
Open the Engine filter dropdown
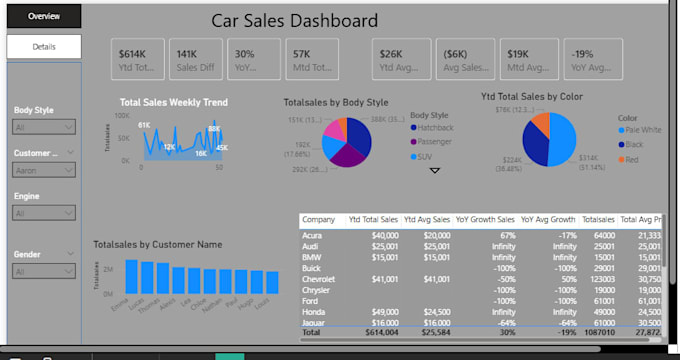tap(44, 213)
